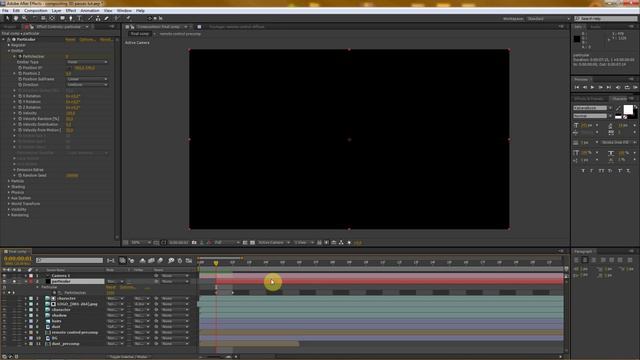Select the Rotation tool in toolbar
The height and width of the screenshot is (360, 640).
pyautogui.click(x=34, y=18)
